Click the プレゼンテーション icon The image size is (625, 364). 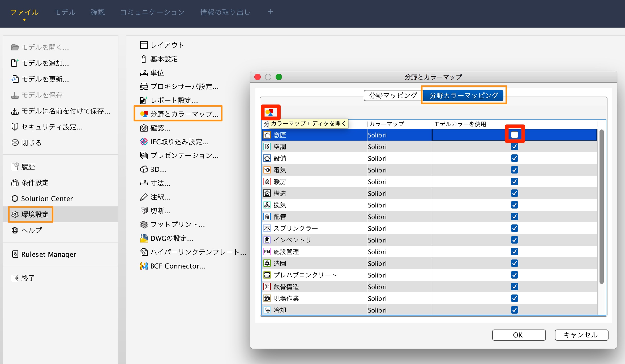pos(144,155)
